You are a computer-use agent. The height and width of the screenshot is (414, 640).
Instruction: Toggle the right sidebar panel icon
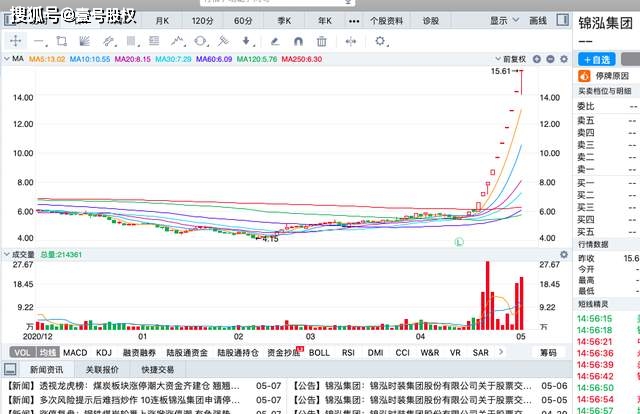pyautogui.click(x=562, y=20)
